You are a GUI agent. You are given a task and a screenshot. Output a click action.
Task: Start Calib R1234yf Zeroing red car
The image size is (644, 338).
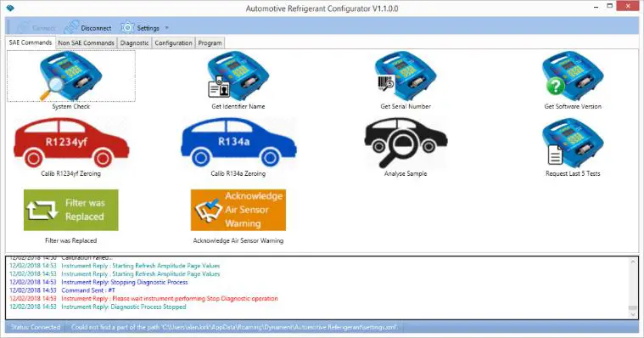pos(71,143)
